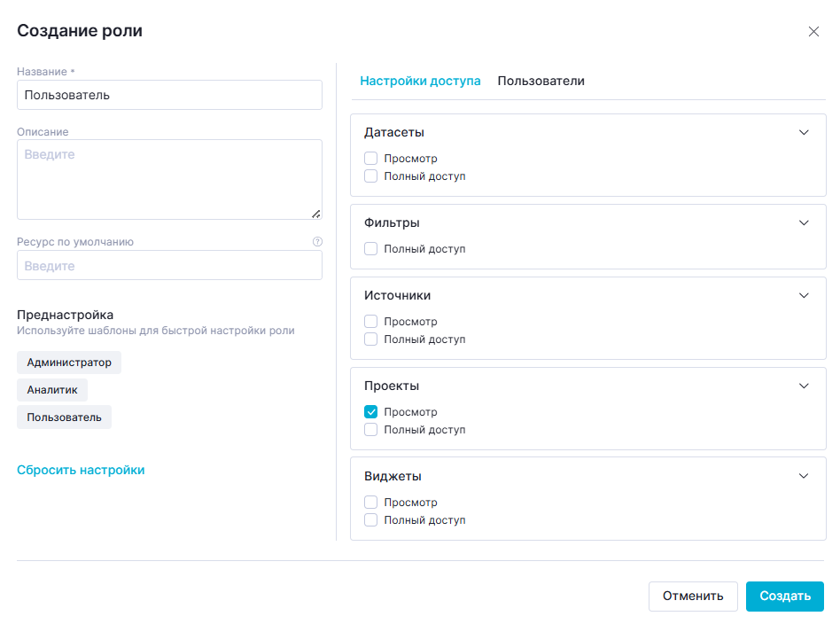Click the Отменить button

[x=693, y=597]
